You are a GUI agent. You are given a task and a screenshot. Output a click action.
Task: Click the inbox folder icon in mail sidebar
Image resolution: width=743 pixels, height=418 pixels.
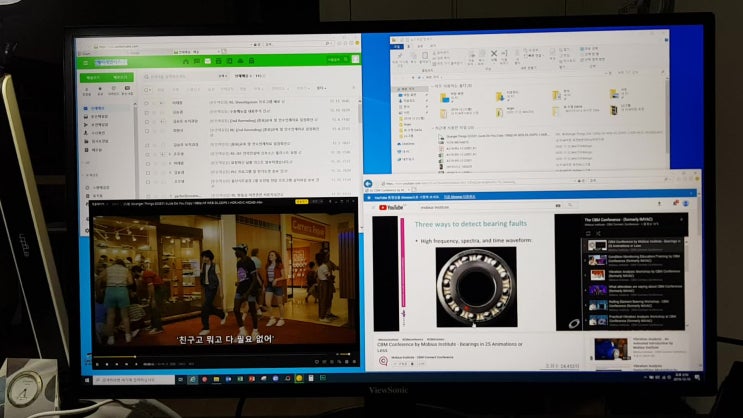tap(87, 108)
